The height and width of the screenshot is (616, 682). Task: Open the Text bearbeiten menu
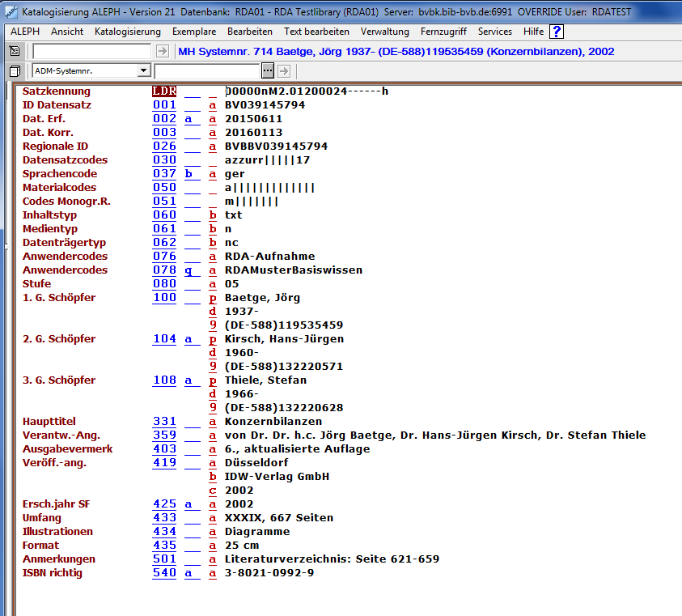316,32
